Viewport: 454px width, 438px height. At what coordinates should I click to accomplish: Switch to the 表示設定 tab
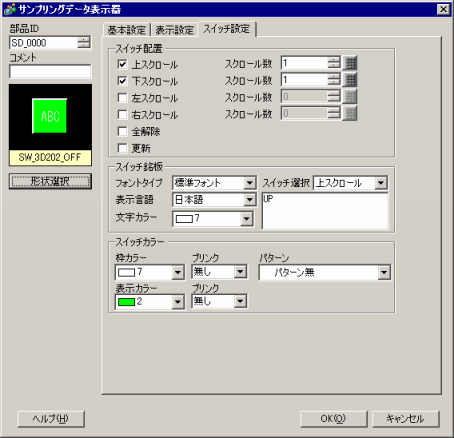click(174, 30)
